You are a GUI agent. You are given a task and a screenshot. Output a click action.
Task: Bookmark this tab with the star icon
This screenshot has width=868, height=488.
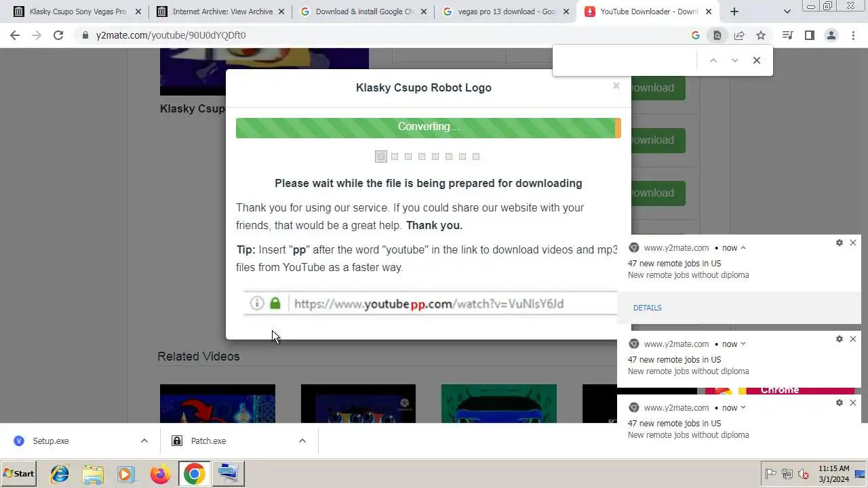tap(761, 35)
